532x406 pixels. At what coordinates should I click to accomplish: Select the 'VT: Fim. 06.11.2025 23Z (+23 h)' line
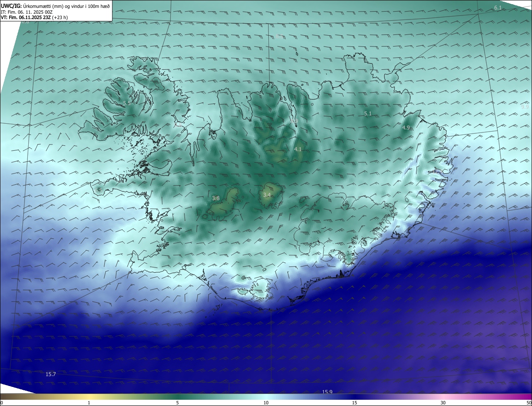pos(35,17)
